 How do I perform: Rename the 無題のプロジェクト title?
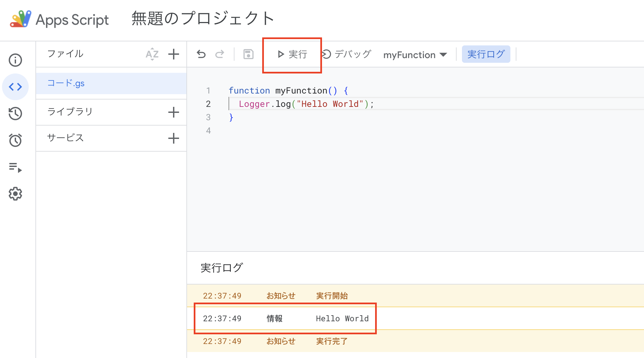click(x=202, y=18)
